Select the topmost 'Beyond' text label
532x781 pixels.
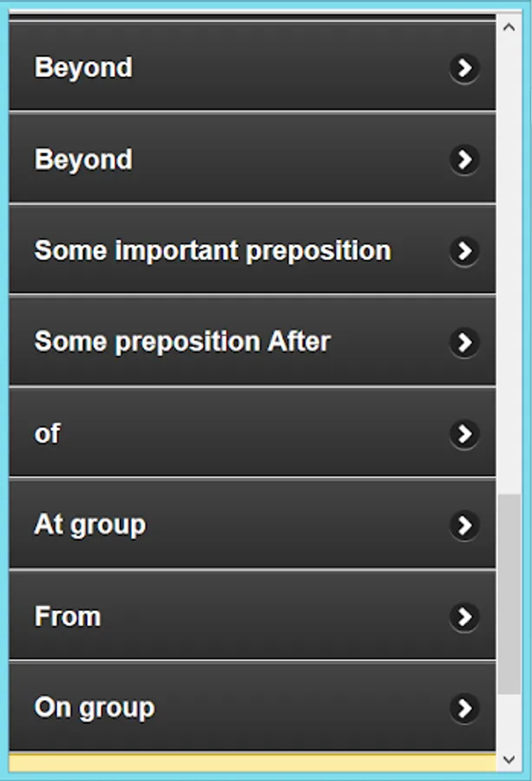pos(83,68)
